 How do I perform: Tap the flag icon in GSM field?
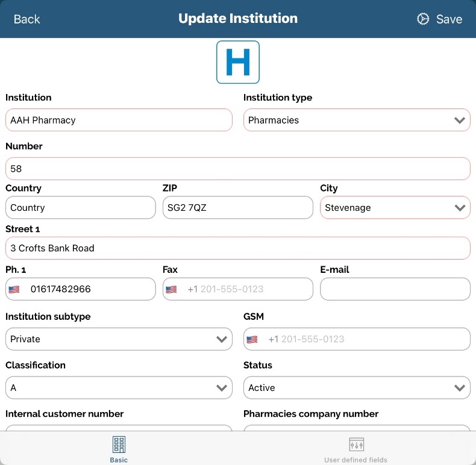(x=252, y=339)
